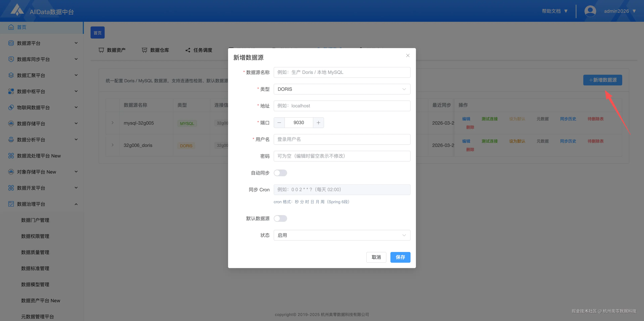Click the 数据库同步平台 sidebar icon
Viewport: 644px width, 321px height.
pyautogui.click(x=11, y=59)
